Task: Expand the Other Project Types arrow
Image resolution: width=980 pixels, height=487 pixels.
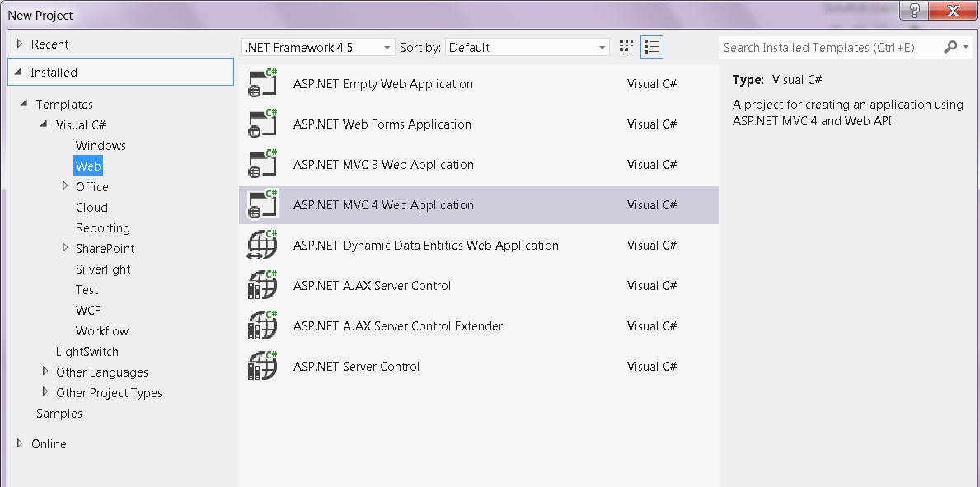Action: [x=45, y=392]
